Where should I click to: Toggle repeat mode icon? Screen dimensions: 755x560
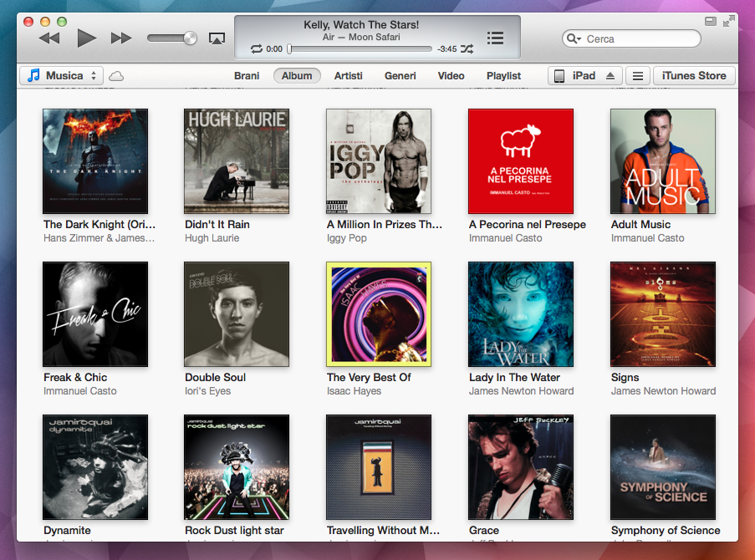(256, 48)
